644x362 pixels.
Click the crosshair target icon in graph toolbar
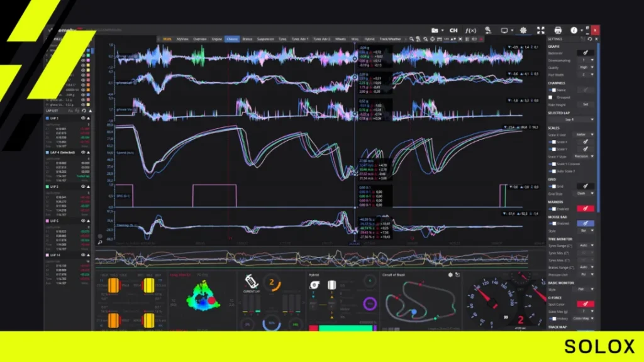tap(432, 39)
